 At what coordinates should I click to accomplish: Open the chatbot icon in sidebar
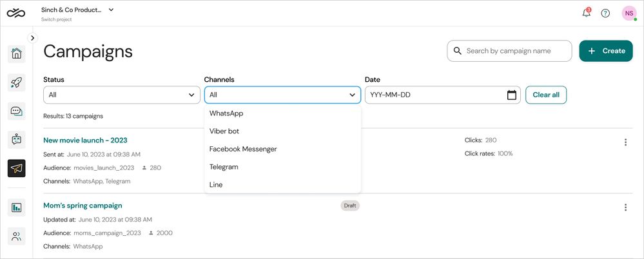pyautogui.click(x=17, y=139)
